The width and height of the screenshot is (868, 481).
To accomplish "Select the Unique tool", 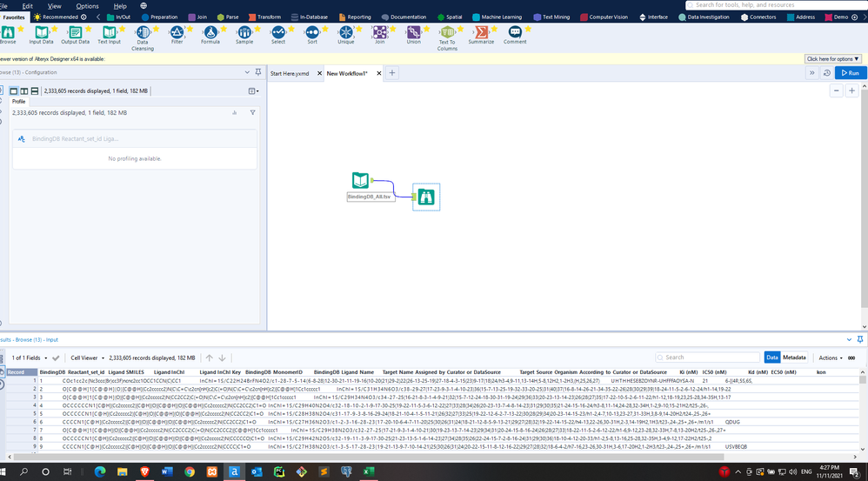I will tap(346, 33).
